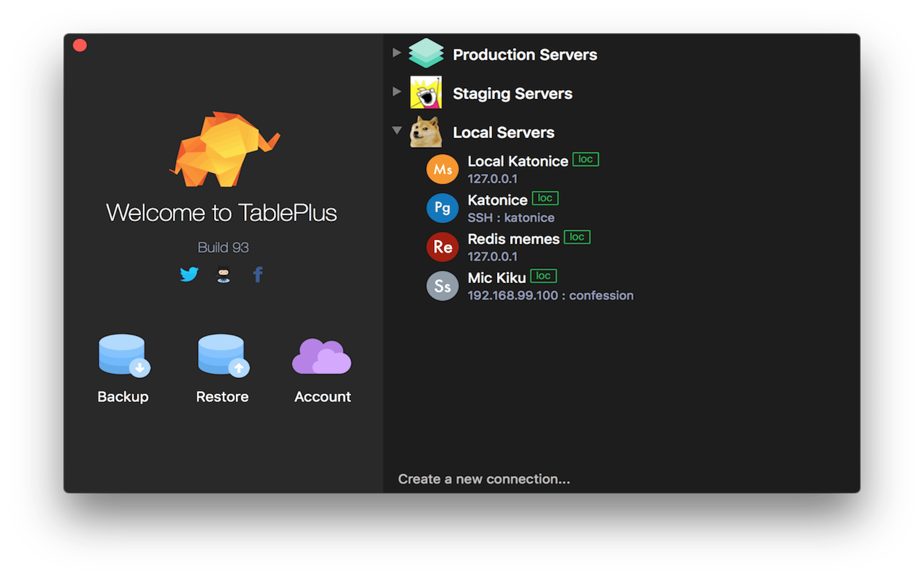This screenshot has height=577, width=924.
Task: Open TablePlus on Twitter
Action: click(189, 274)
